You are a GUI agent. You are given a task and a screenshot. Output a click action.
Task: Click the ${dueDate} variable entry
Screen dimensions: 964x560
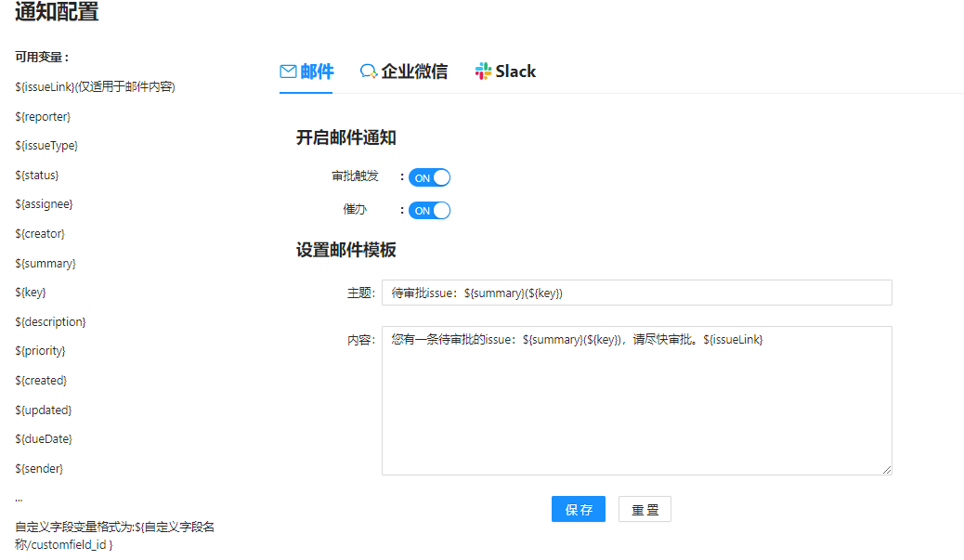click(44, 438)
